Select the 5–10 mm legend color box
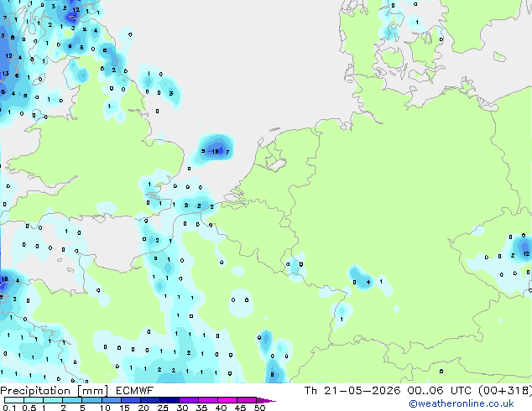 tap(91, 400)
